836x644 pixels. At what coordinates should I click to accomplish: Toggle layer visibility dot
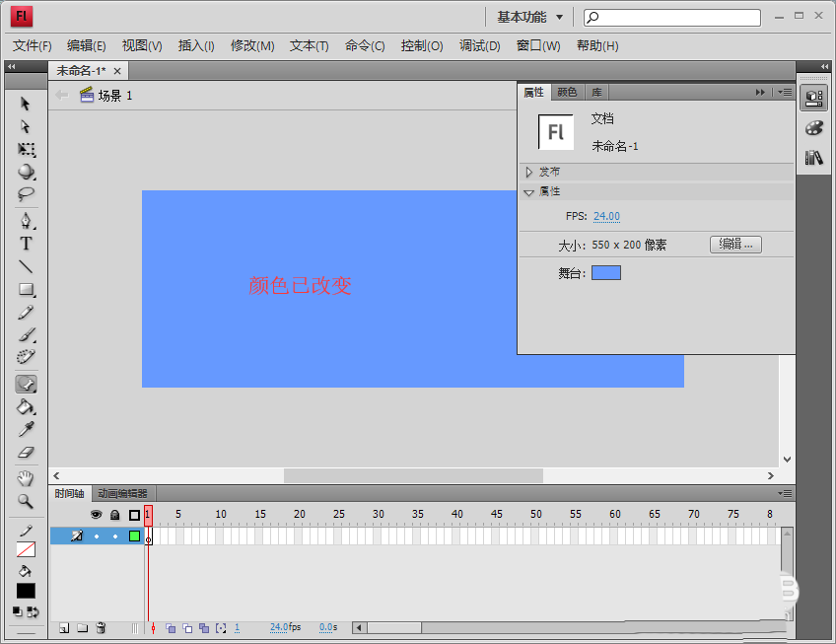point(97,537)
